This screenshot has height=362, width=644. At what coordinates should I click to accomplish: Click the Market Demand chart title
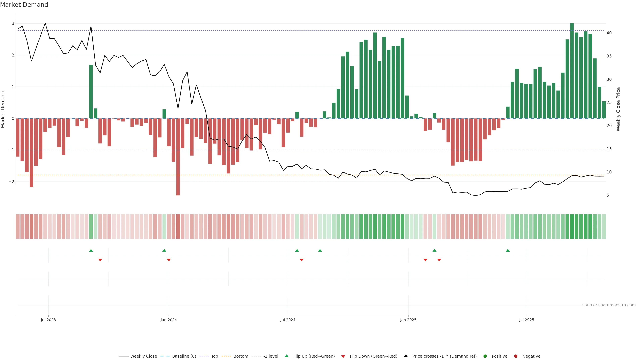pyautogui.click(x=24, y=5)
